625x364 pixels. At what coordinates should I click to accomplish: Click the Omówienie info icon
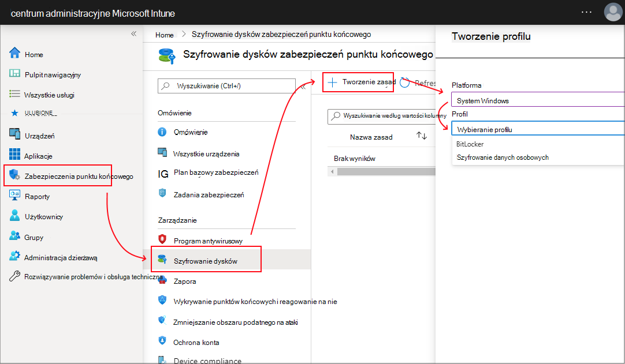[x=162, y=132]
